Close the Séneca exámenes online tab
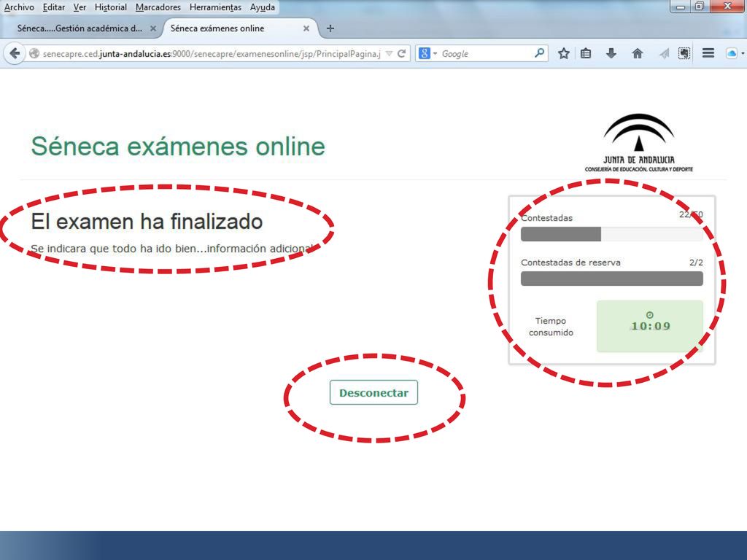747x560 pixels. point(306,28)
